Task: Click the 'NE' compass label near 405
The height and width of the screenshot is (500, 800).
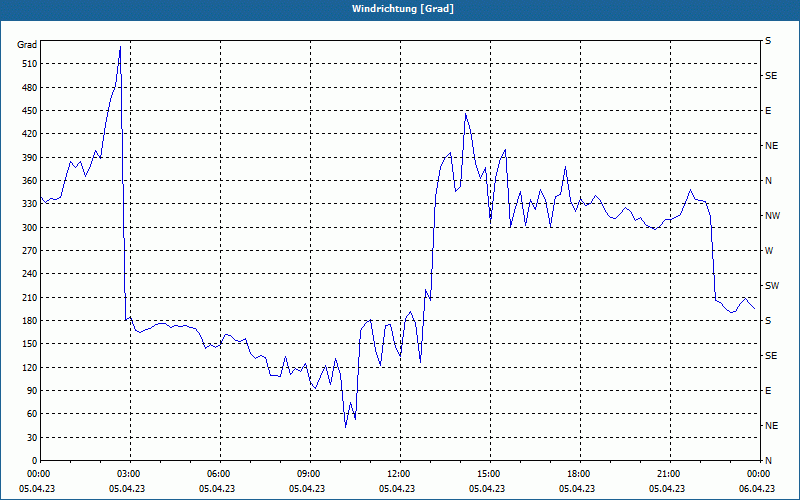Action: tap(771, 146)
